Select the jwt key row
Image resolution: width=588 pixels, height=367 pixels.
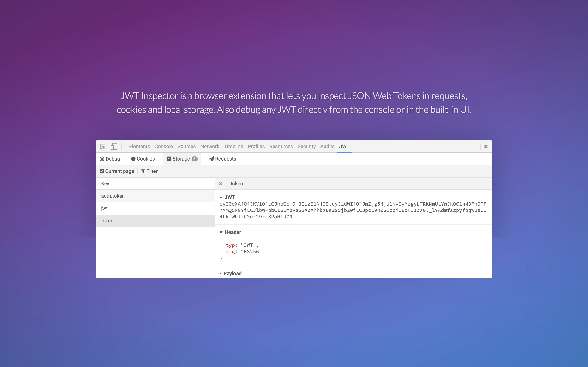pyautogui.click(x=105, y=208)
